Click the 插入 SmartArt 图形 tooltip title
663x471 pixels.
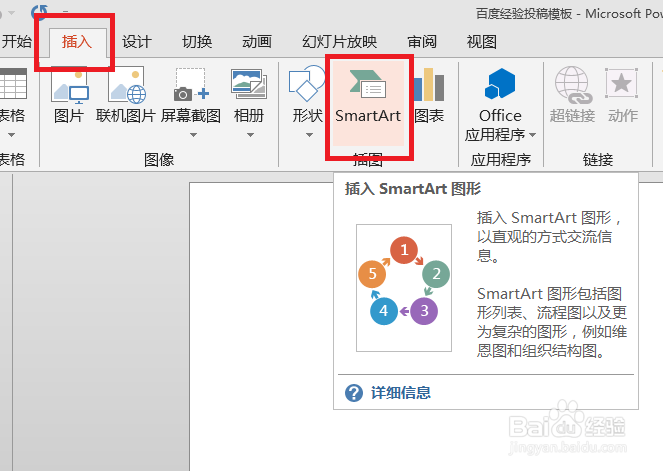[x=413, y=189]
